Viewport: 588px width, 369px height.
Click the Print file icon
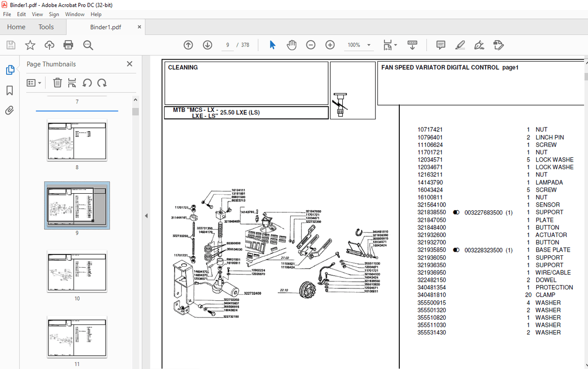pyautogui.click(x=68, y=45)
